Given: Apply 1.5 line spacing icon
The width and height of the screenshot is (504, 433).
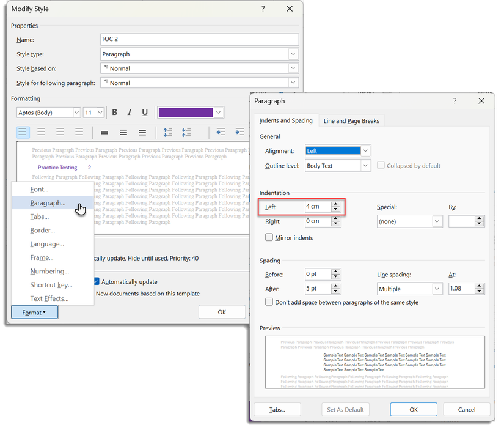Looking at the screenshot, I should [x=123, y=133].
